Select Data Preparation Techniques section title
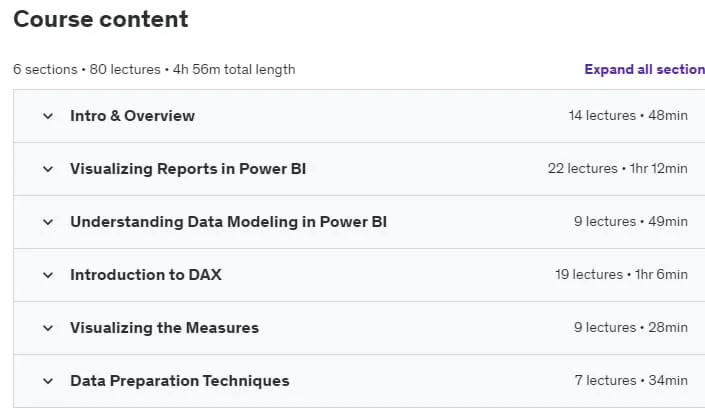 (180, 381)
